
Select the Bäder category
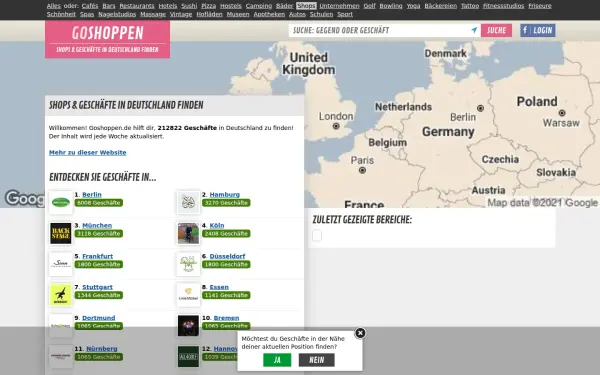coord(284,6)
